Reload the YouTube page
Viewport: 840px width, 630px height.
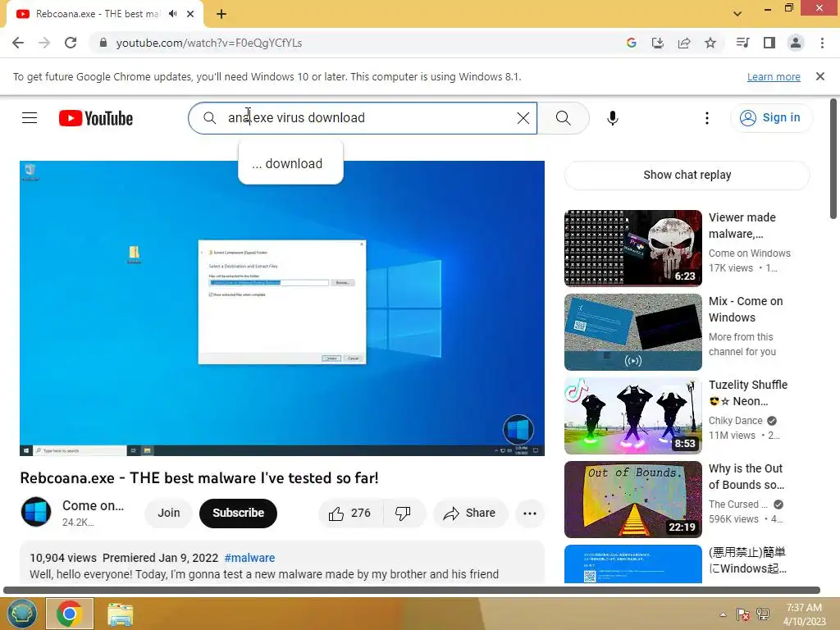[x=71, y=43]
